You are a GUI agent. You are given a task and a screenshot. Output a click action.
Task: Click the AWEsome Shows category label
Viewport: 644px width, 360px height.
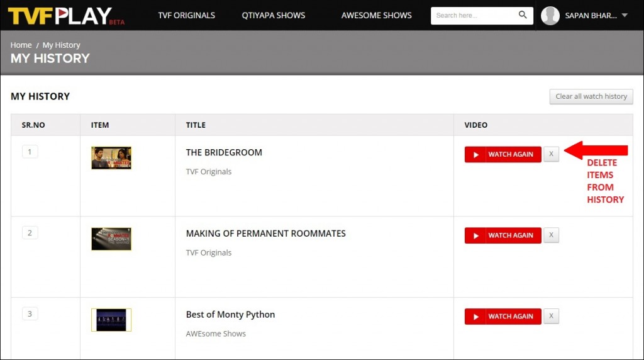pyautogui.click(x=216, y=334)
